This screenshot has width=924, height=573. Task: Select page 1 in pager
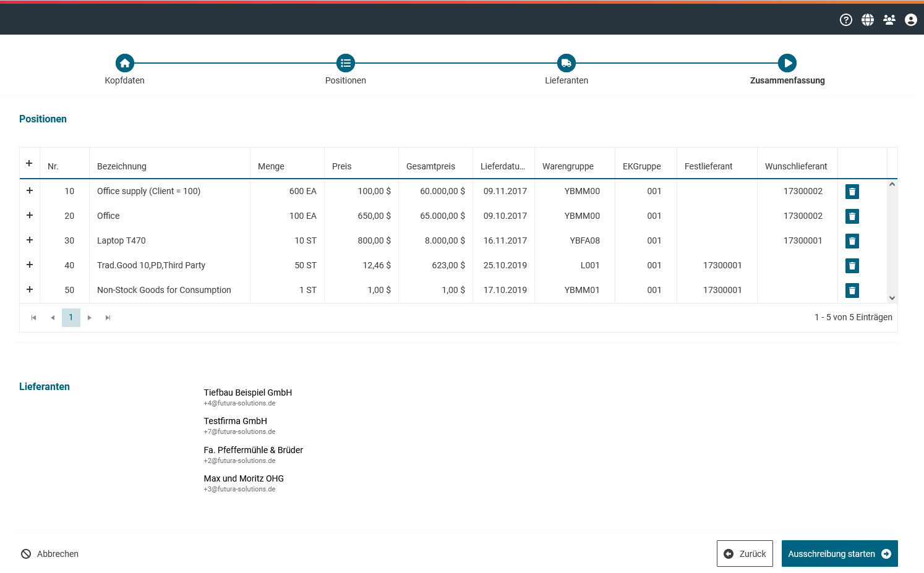[71, 318]
